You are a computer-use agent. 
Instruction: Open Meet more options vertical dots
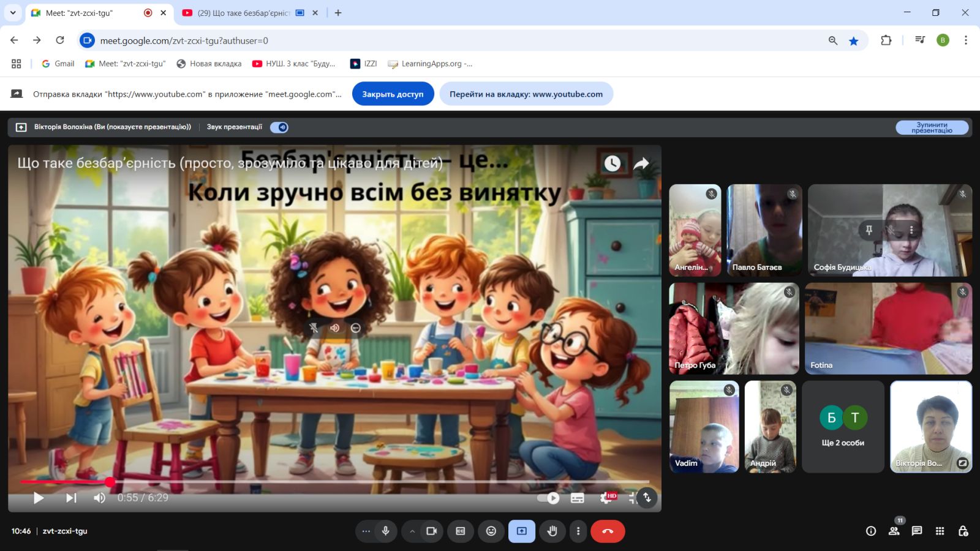(x=578, y=531)
